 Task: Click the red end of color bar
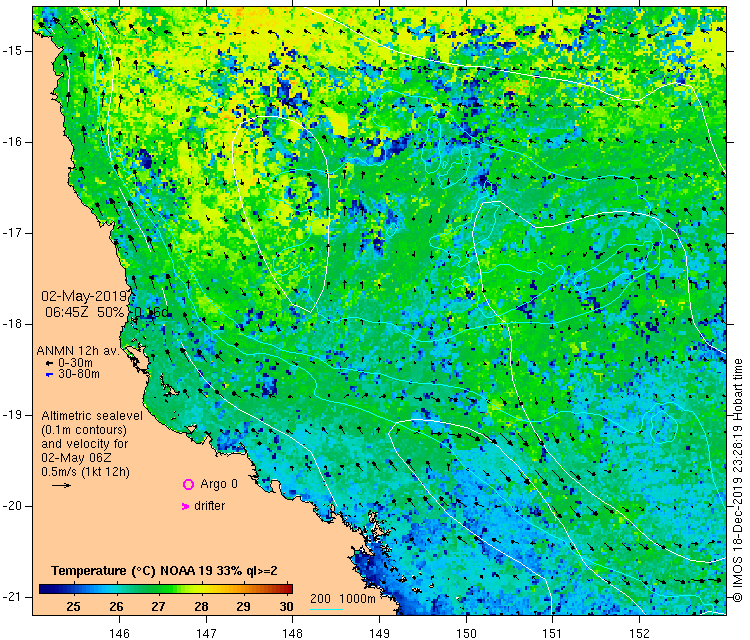point(288,589)
